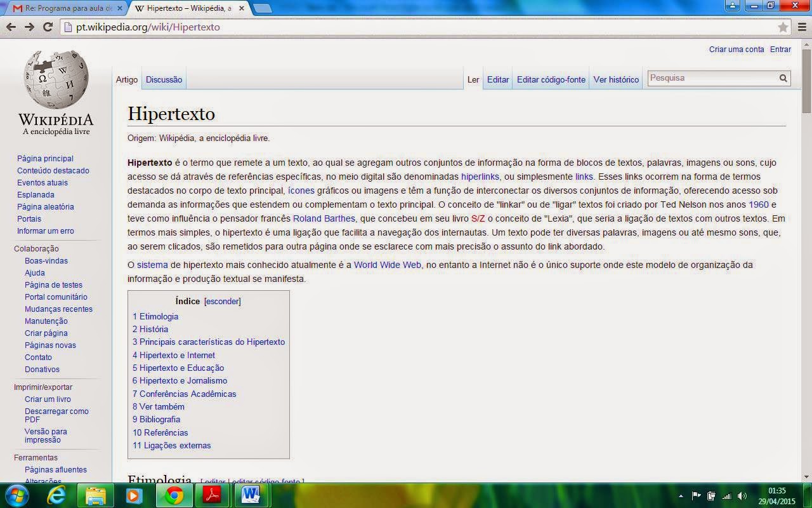Click the browser forward arrow
812x508 pixels.
[x=29, y=27]
